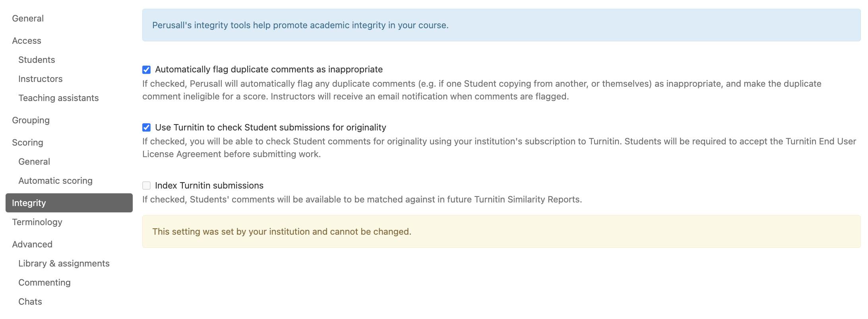Open the Chats settings subsection

coord(29,301)
